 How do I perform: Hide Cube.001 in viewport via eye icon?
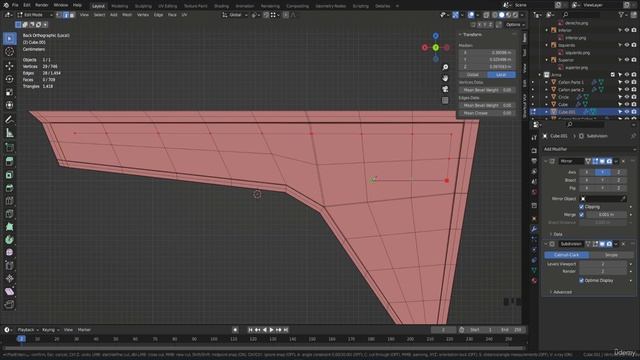click(x=627, y=111)
